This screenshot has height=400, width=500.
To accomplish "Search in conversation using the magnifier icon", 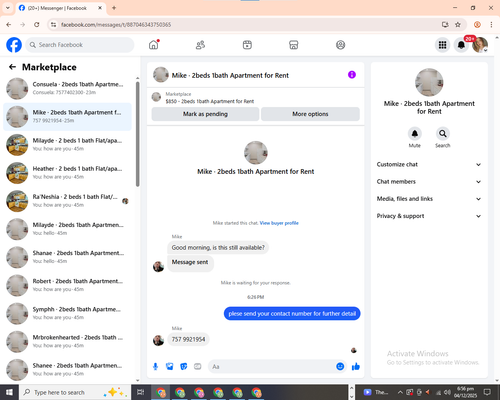I will [443, 134].
